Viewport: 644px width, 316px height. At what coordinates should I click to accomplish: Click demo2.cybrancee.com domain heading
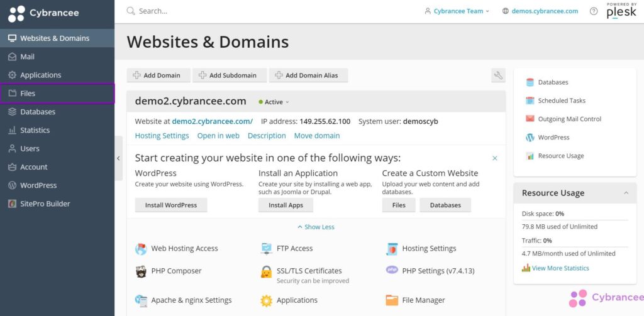(x=191, y=101)
